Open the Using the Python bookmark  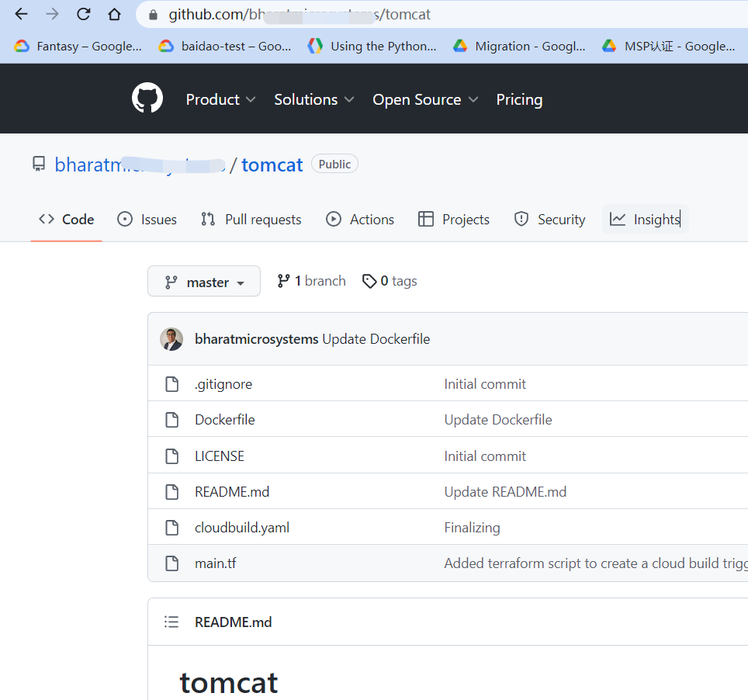[372, 47]
